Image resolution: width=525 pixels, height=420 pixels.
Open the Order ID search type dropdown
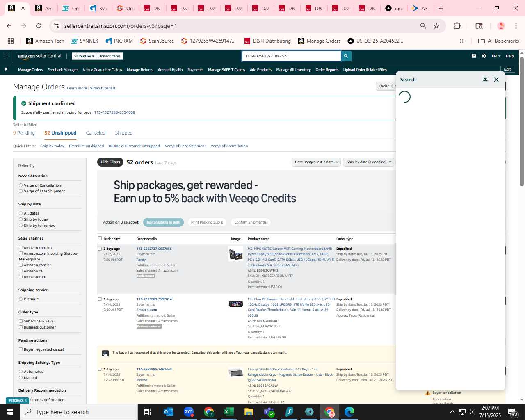pyautogui.click(x=386, y=86)
